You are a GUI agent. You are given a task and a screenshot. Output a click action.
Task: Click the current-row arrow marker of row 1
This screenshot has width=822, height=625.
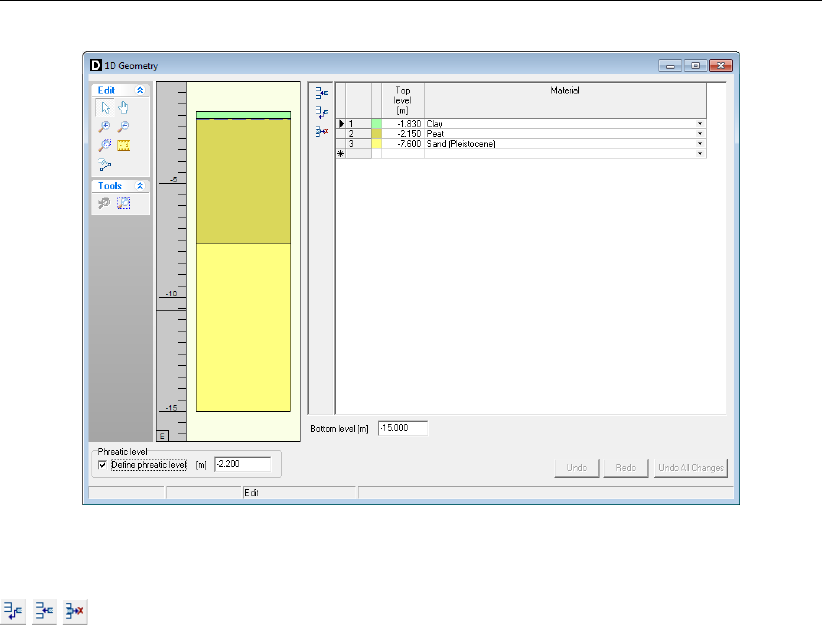coord(341,124)
